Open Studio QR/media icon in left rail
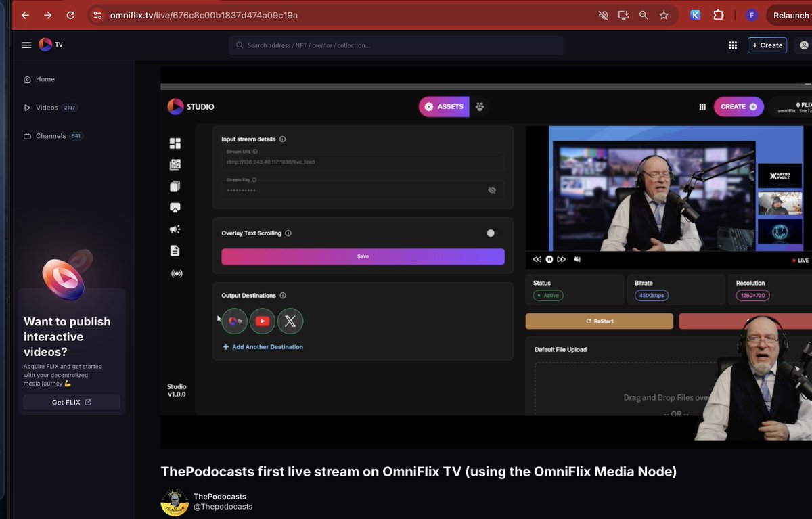This screenshot has width=812, height=519. [175, 164]
